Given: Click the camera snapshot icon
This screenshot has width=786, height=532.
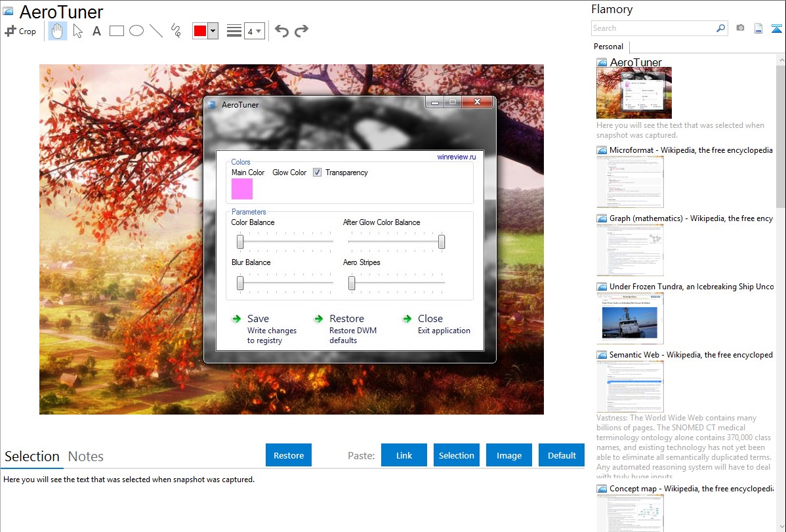Looking at the screenshot, I should (x=740, y=28).
